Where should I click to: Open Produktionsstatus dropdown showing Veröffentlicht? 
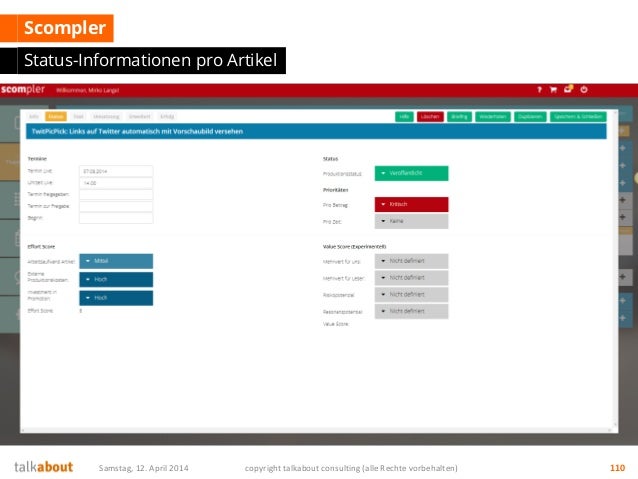point(411,173)
